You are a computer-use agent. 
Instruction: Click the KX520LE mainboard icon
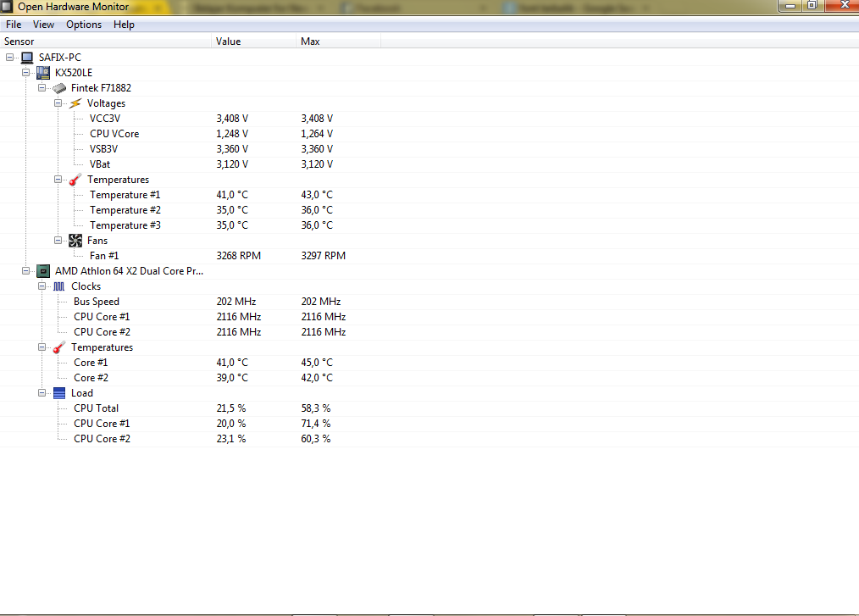(42, 72)
